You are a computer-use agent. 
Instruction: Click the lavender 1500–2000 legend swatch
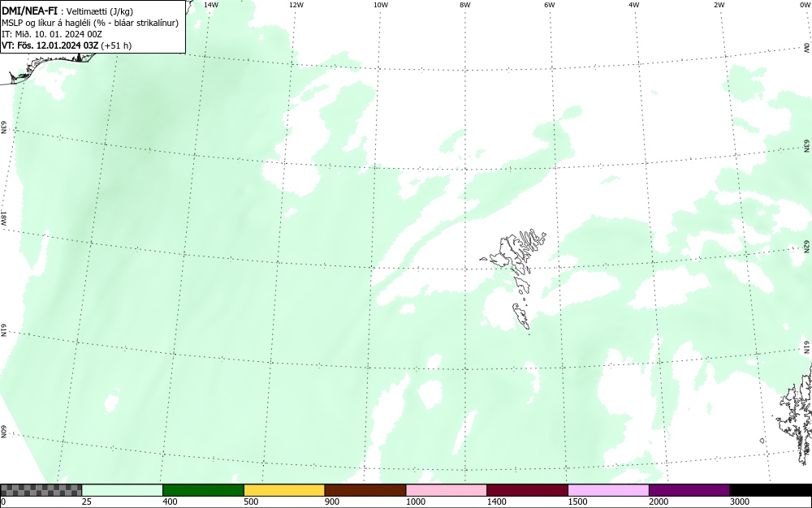[x=608, y=490]
